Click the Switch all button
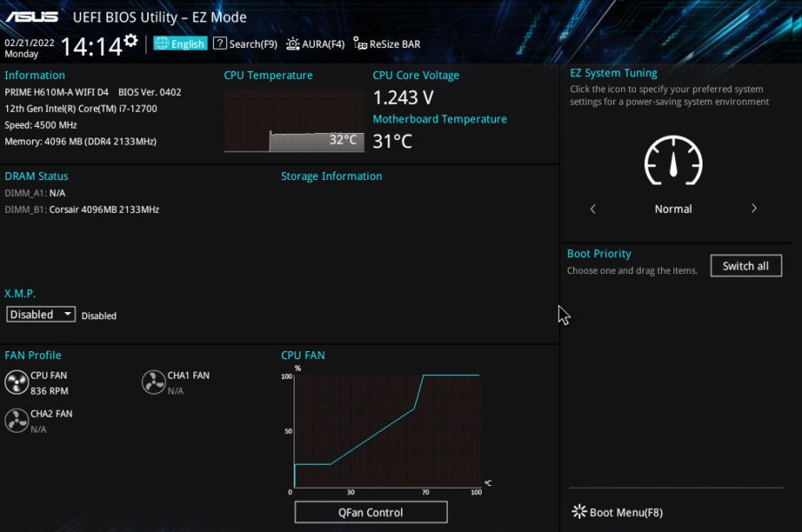Image resolution: width=802 pixels, height=532 pixels. 746,266
